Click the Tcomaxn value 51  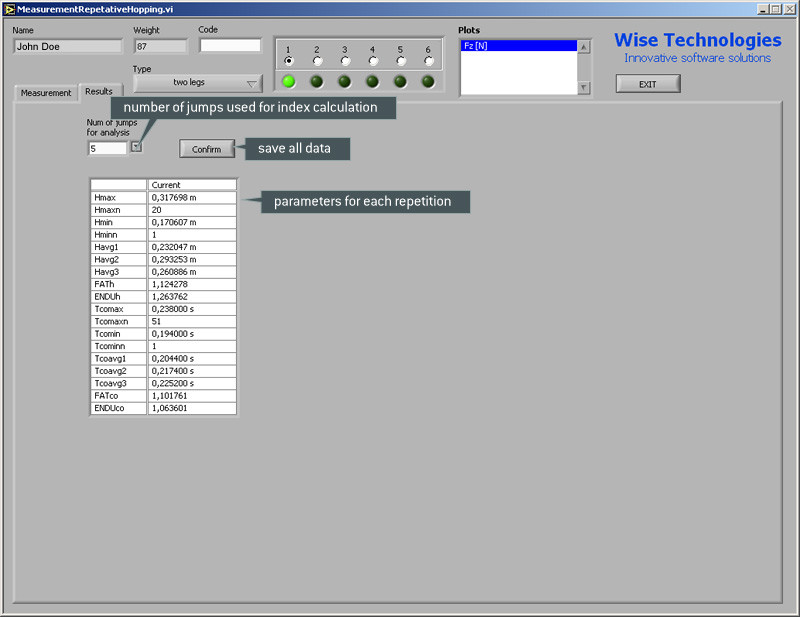point(192,322)
